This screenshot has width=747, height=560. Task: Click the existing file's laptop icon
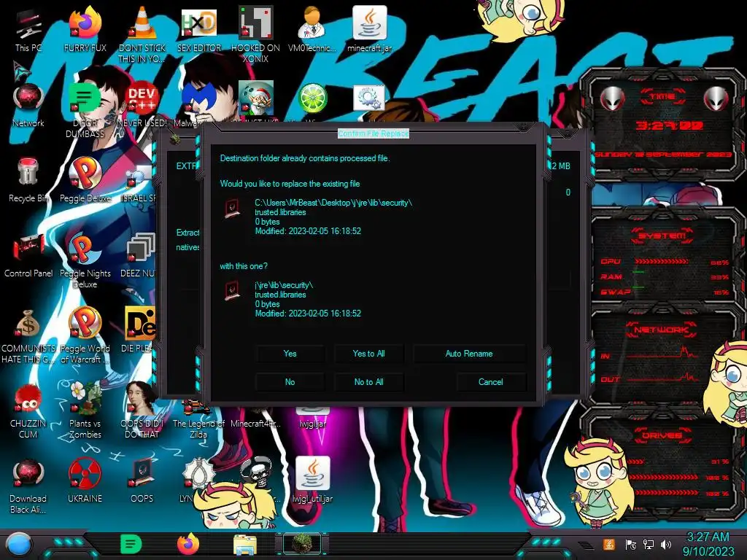[232, 209]
